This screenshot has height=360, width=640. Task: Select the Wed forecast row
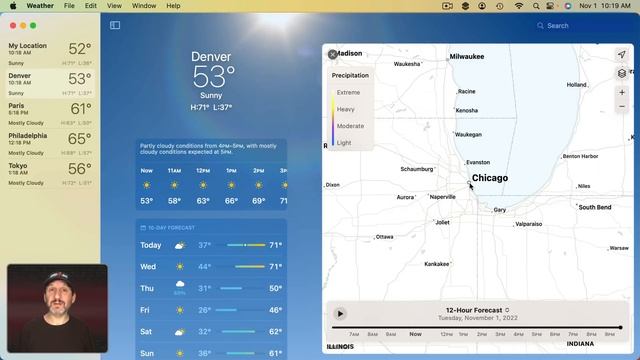click(x=211, y=267)
